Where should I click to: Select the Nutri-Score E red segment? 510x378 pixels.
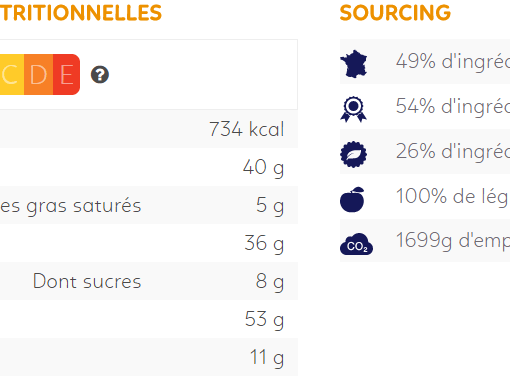coord(67,75)
